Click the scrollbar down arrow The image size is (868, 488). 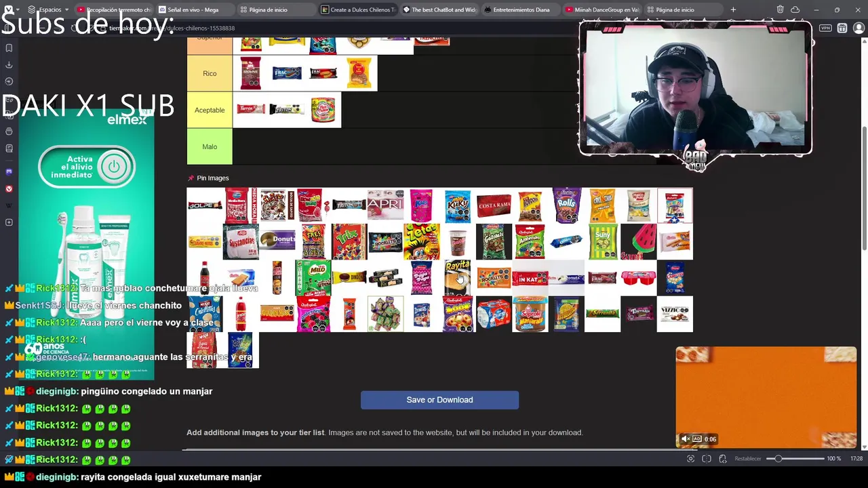pos(863,447)
